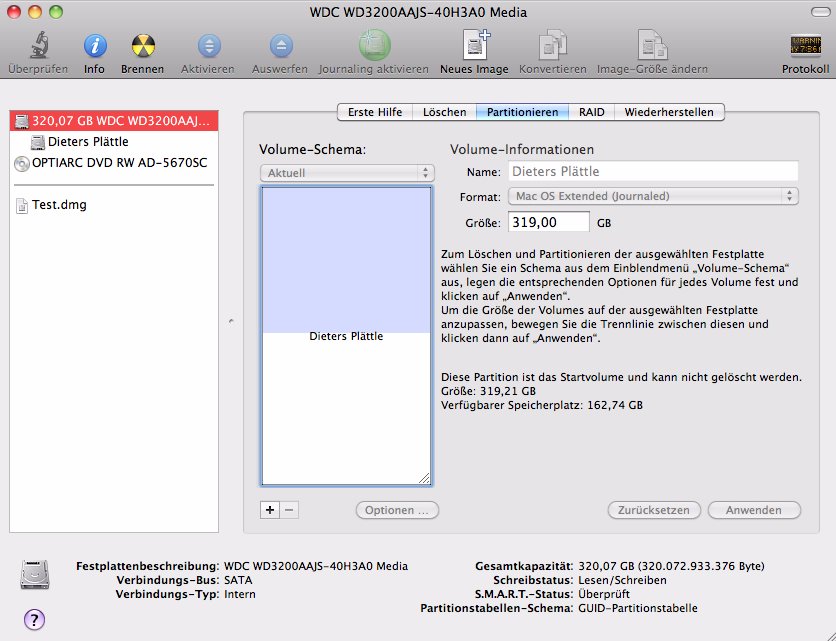Add a partition with the plus button
Screen dimensions: 836x641
[x=269, y=510]
